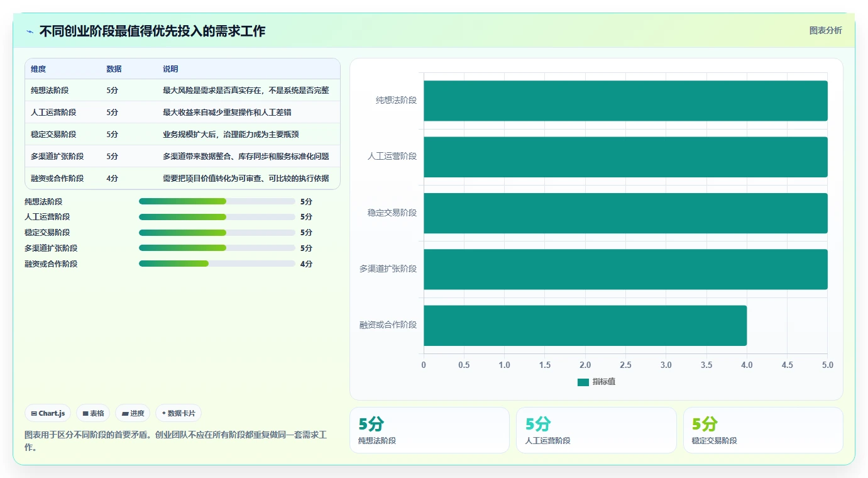Click the 2.5 axis tick label
The image size is (868, 478).
pyautogui.click(x=625, y=365)
